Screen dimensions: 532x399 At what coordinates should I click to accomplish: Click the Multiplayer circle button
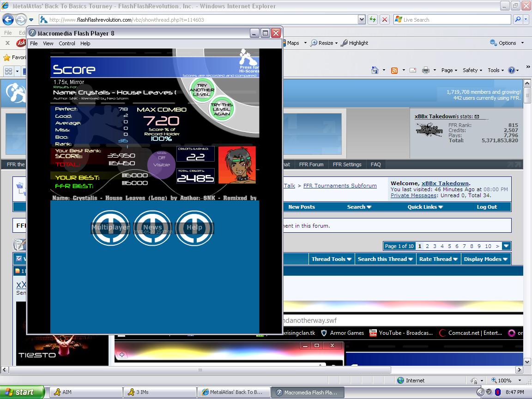(x=110, y=227)
